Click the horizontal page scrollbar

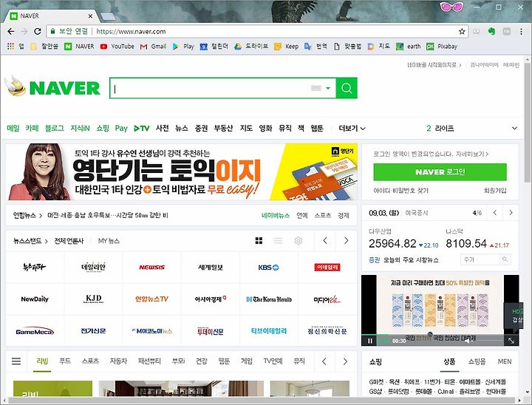(x=262, y=401)
